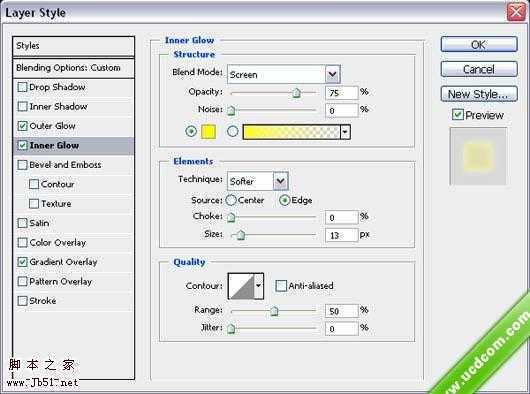Image resolution: width=530 pixels, height=394 pixels.
Task: Click the Choke slider handle
Action: pos(231,217)
